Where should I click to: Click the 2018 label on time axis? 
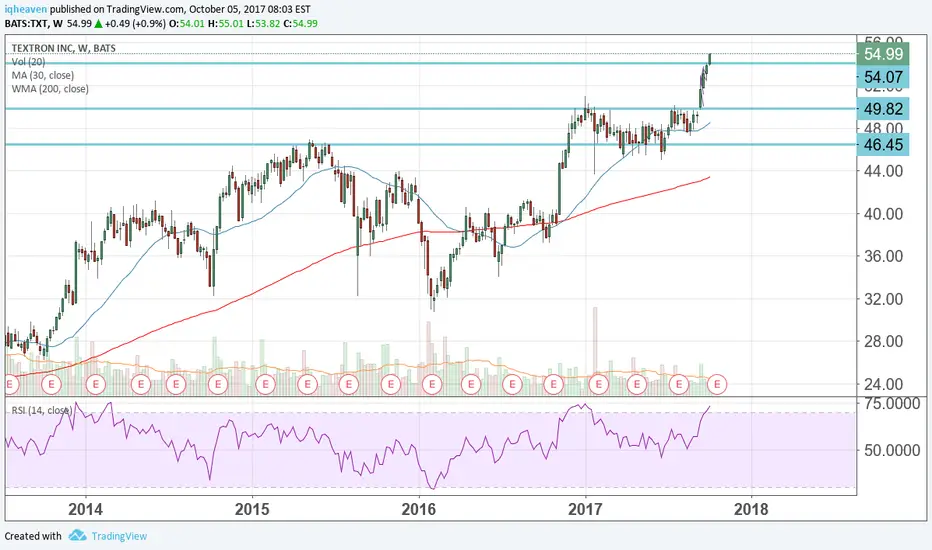click(751, 510)
